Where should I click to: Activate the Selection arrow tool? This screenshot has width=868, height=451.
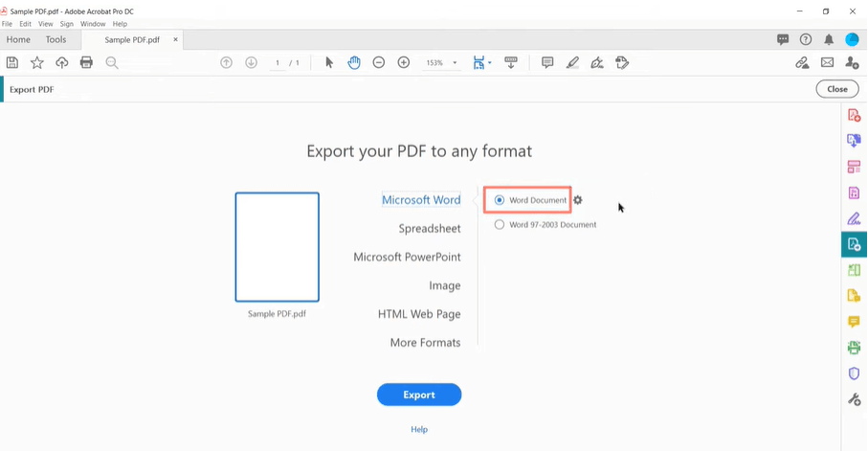tap(329, 62)
